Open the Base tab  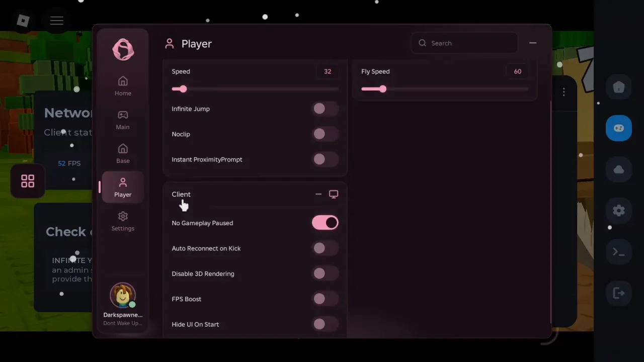(x=123, y=154)
